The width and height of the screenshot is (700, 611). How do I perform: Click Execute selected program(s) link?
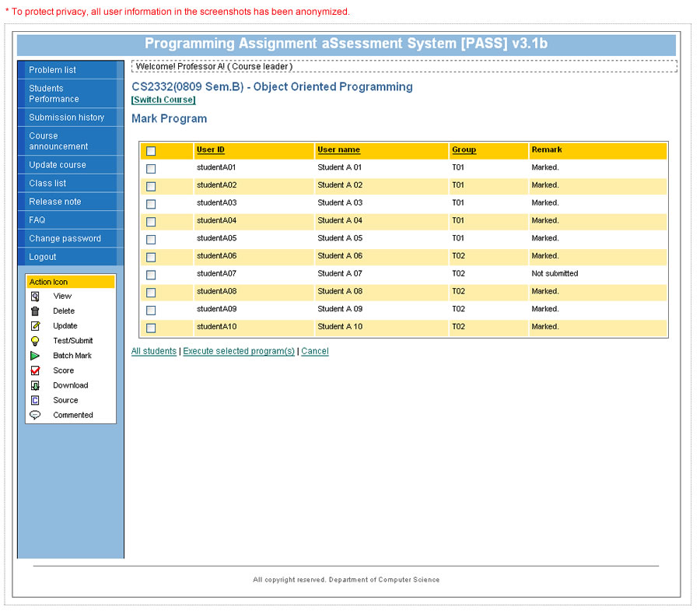(x=239, y=351)
